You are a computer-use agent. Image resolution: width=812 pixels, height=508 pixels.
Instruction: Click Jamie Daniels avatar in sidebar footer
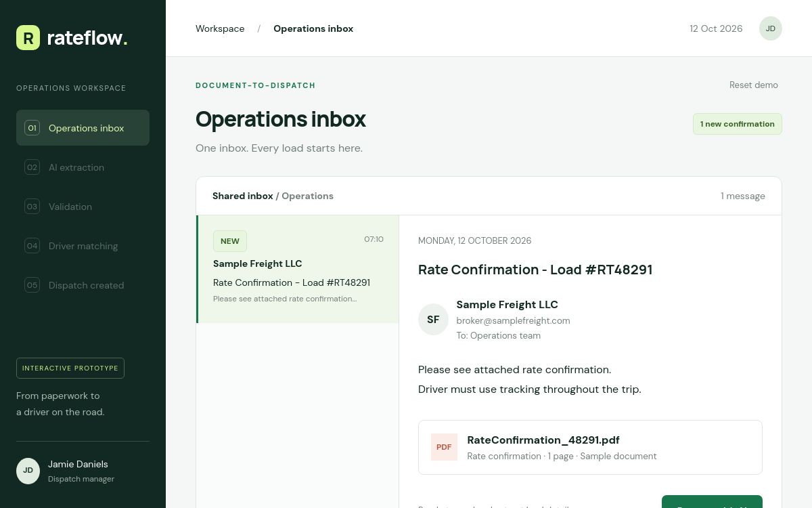click(28, 471)
